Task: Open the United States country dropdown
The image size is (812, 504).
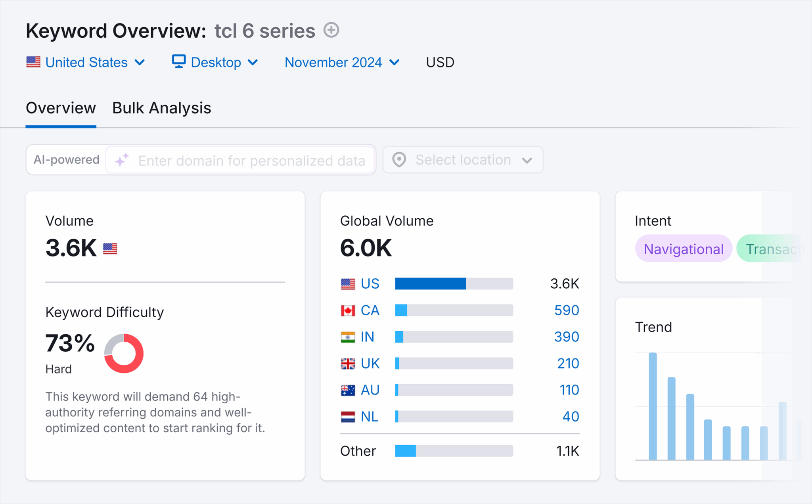Action: pyautogui.click(x=86, y=62)
